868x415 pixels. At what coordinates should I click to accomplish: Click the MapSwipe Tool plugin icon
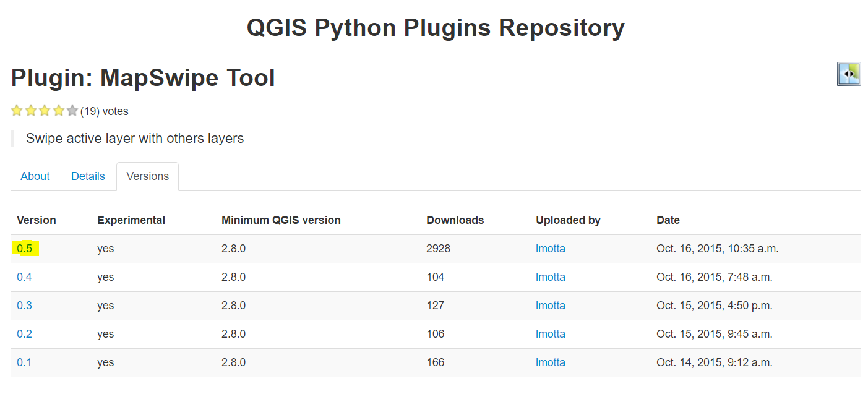pos(848,74)
